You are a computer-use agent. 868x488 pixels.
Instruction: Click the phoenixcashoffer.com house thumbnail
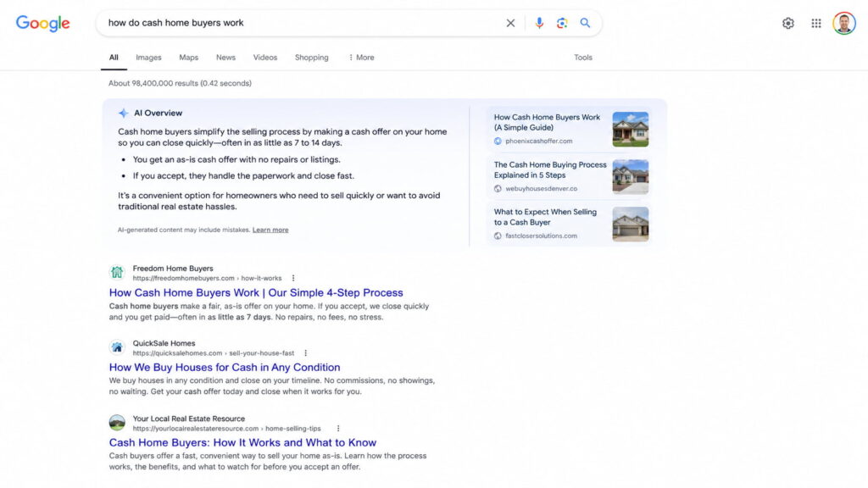631,130
